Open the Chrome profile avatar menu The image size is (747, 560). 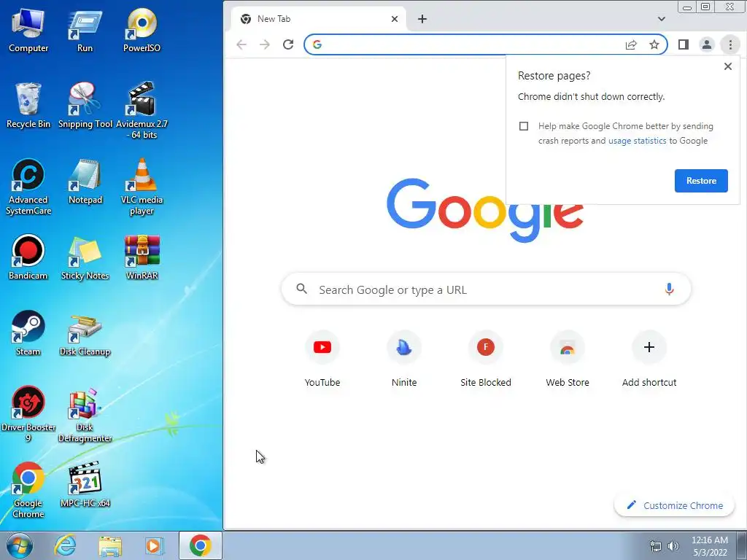(x=706, y=44)
